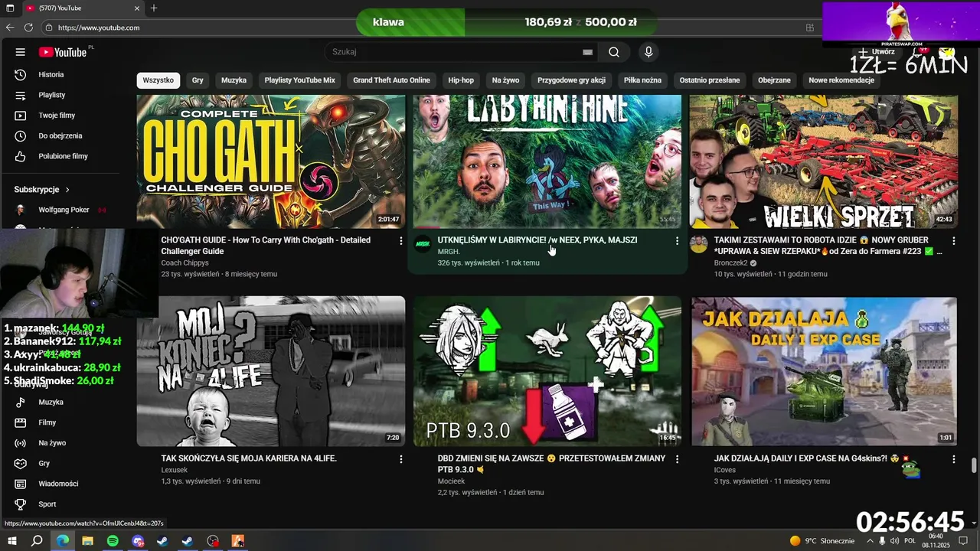The image size is (980, 551).
Task: Open the Bronczek2 channel avatar
Action: pyautogui.click(x=698, y=244)
